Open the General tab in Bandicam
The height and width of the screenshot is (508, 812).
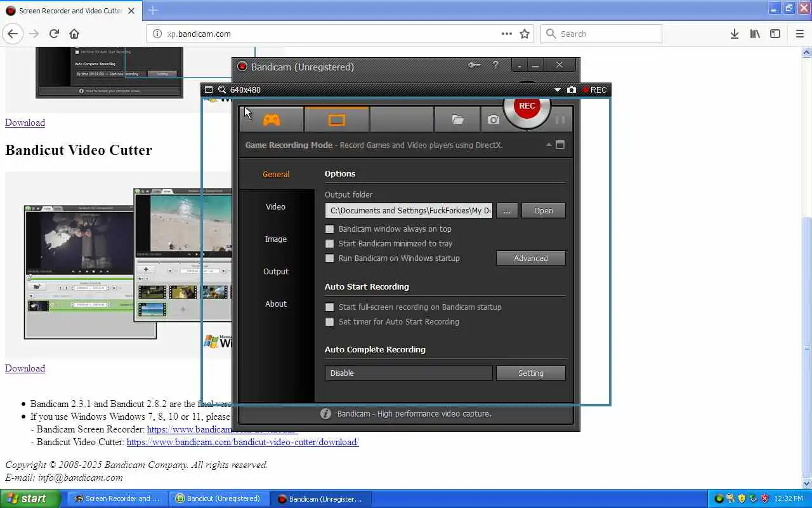pos(276,174)
